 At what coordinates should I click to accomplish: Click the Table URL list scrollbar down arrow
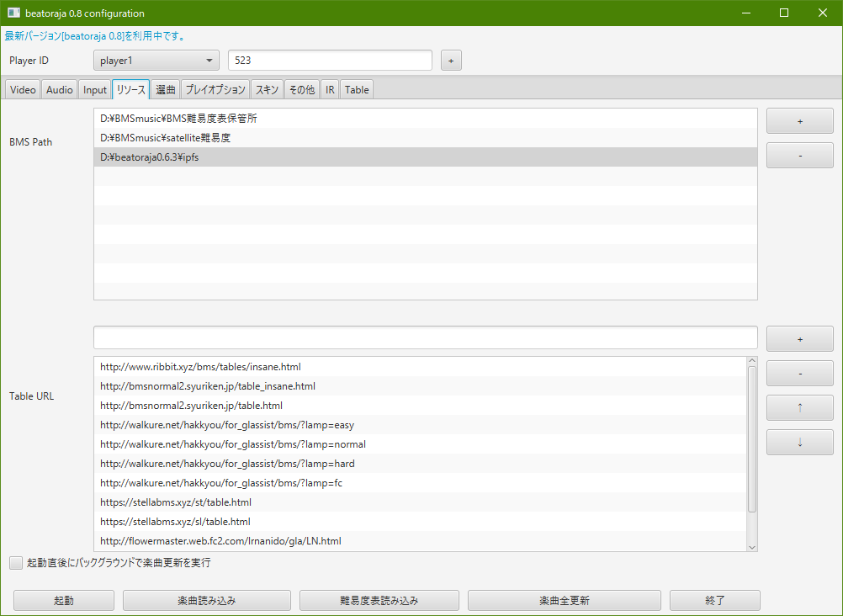(752, 547)
